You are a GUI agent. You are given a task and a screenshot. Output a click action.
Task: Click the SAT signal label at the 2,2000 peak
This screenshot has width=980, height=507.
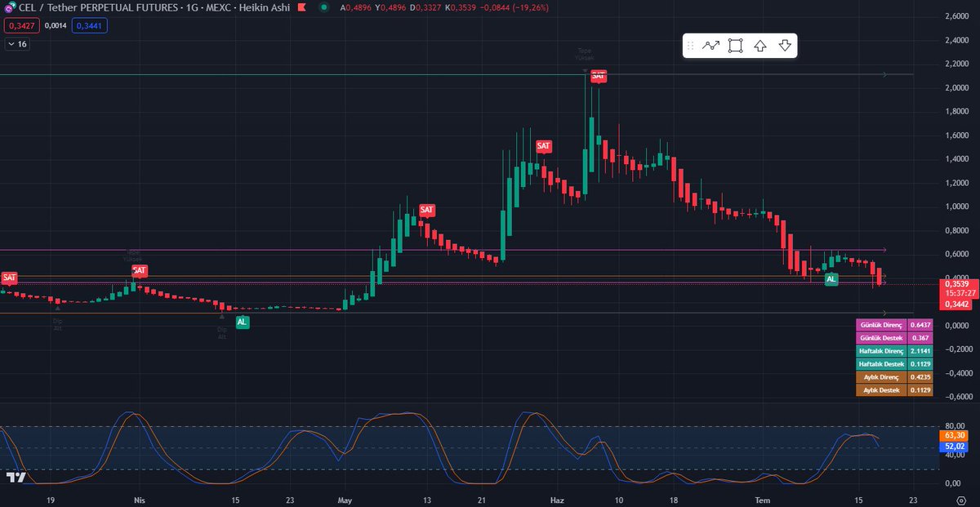point(599,76)
